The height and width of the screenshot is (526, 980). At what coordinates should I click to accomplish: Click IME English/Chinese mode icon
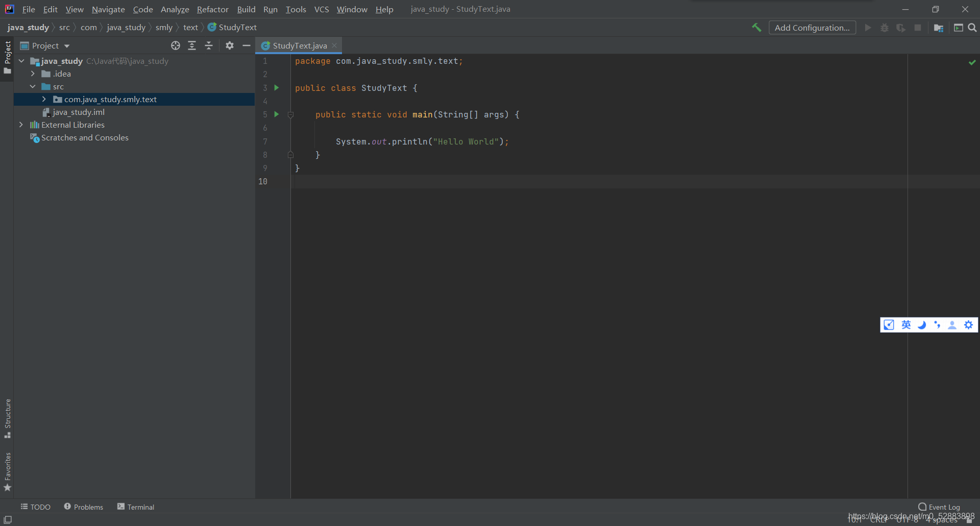906,325
